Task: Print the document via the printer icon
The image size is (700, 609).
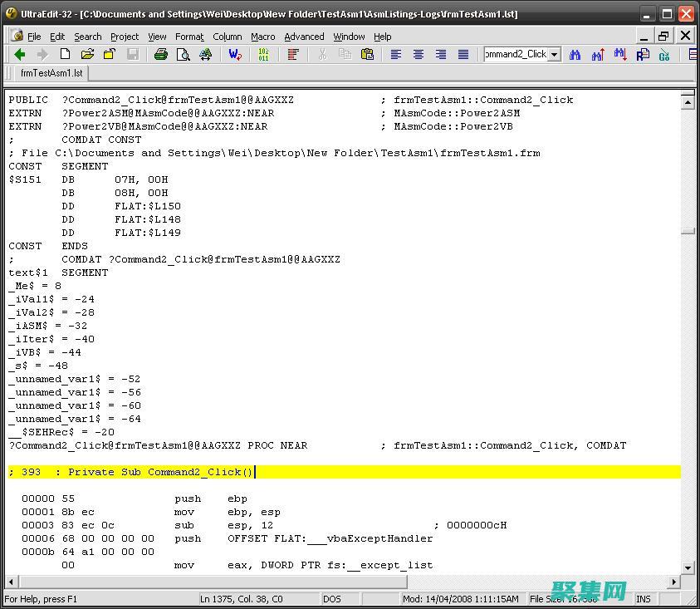Action: point(161,54)
